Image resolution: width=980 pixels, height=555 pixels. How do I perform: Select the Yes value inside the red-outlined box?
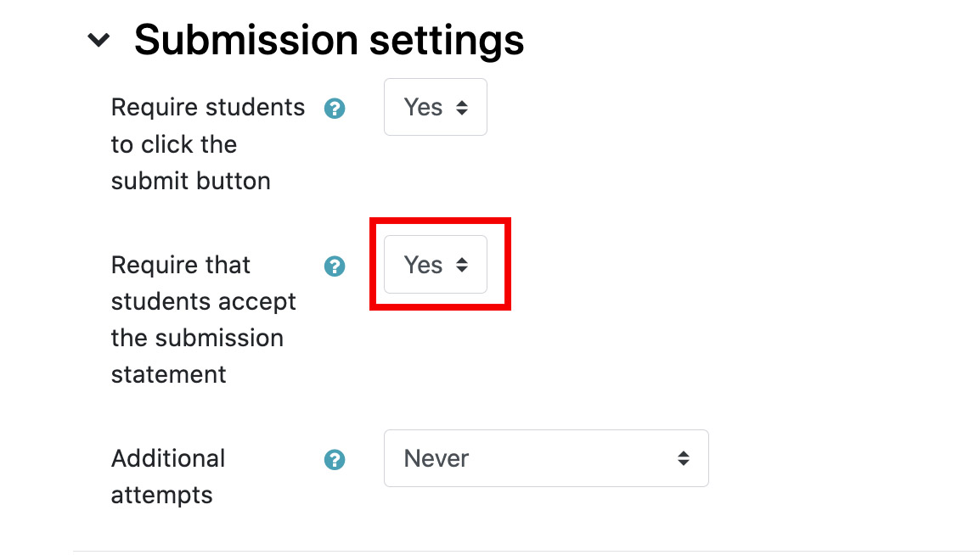click(x=423, y=265)
